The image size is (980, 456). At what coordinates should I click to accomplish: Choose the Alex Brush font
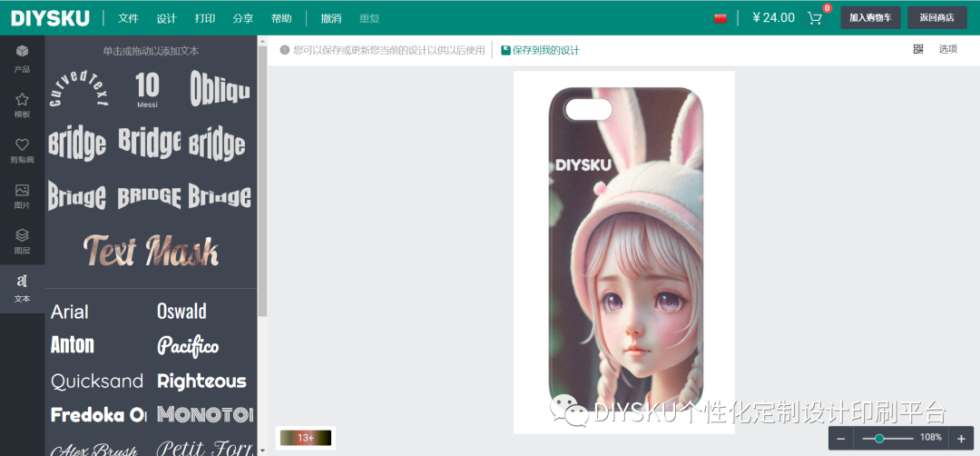(93, 449)
